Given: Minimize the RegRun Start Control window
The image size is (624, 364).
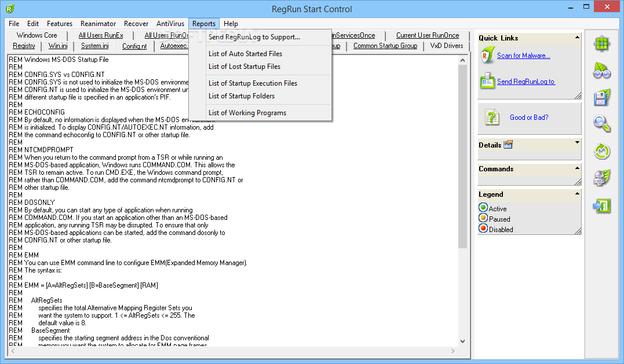Looking at the screenshot, I should point(571,7).
